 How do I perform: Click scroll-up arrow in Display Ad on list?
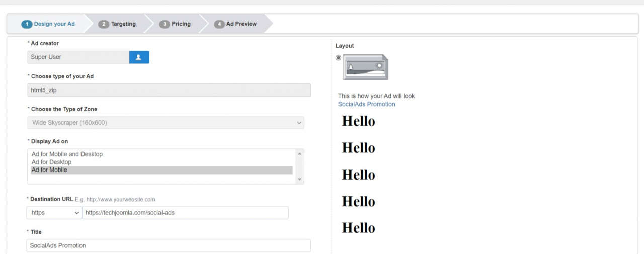point(300,154)
